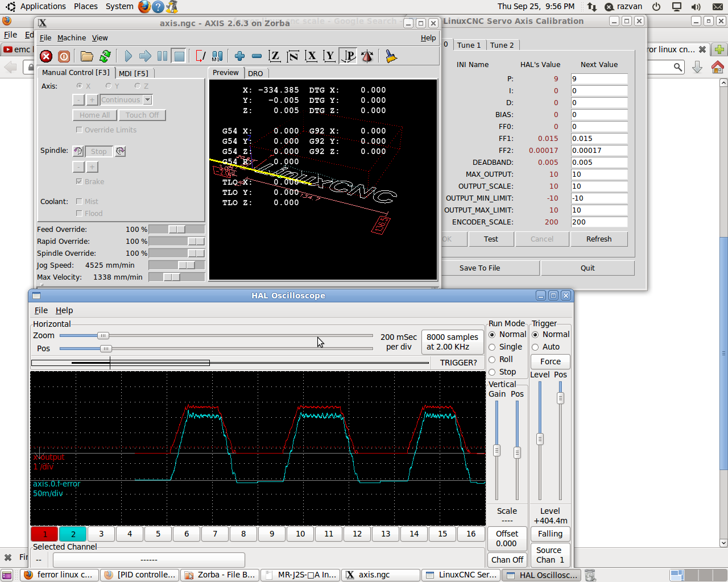
Task: Click Test in Servo Axis Calibration
Action: tap(491, 239)
